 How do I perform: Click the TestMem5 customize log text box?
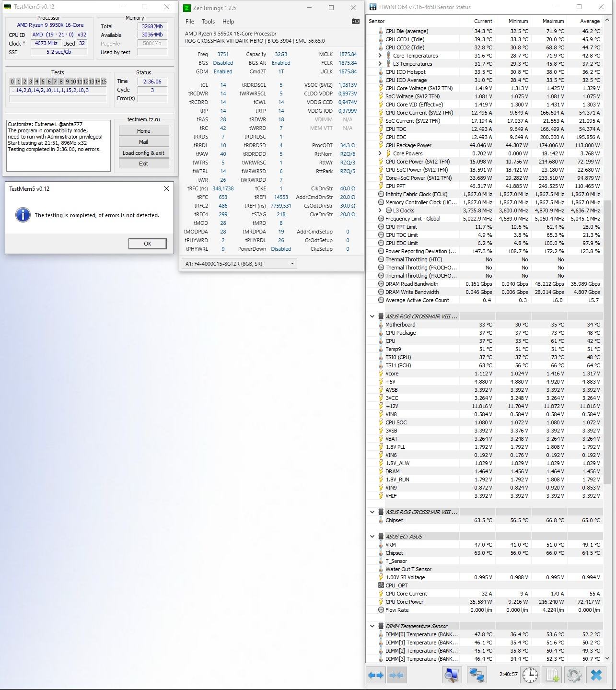pyautogui.click(x=58, y=146)
